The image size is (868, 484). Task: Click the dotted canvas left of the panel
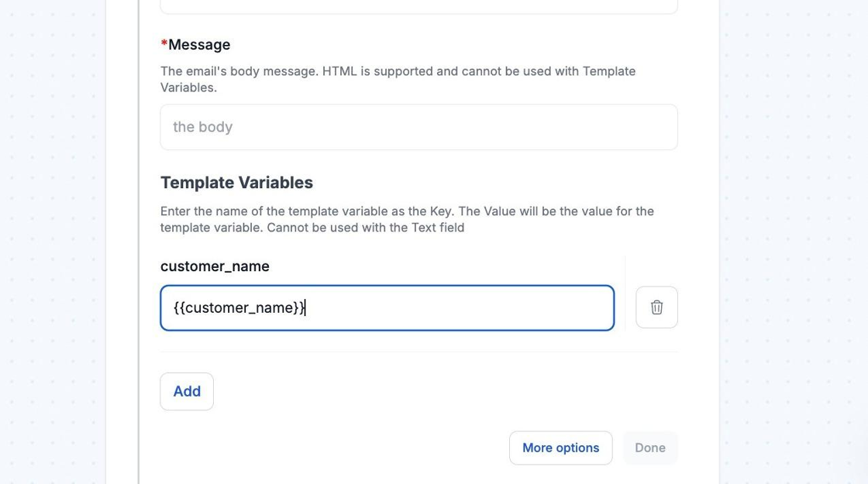coord(53,232)
